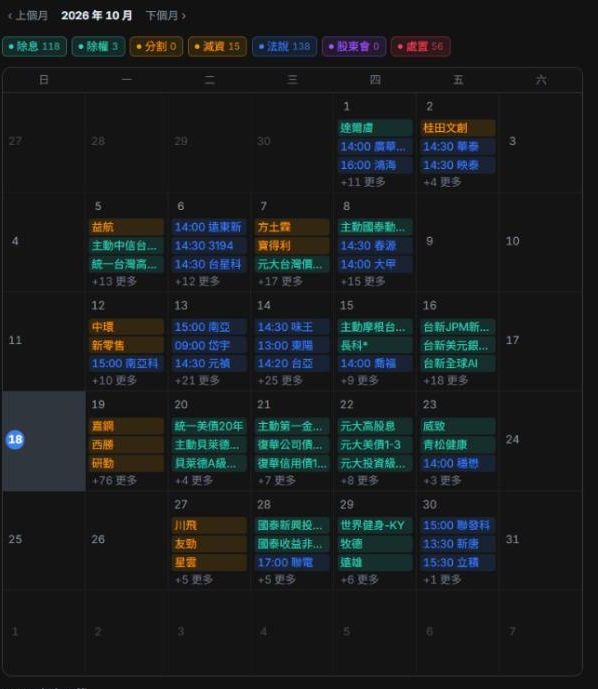Open the 桂田文創 event on October 2

(458, 128)
